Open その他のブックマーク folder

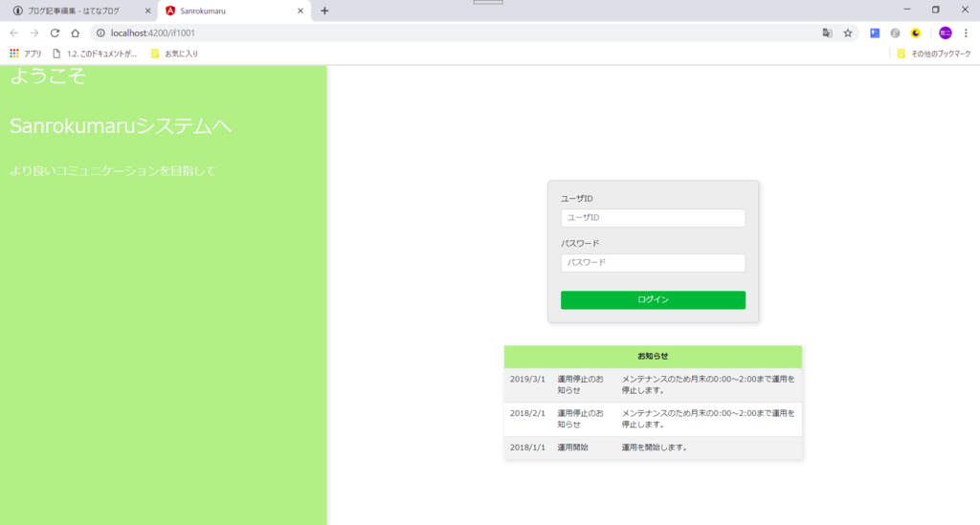[934, 54]
